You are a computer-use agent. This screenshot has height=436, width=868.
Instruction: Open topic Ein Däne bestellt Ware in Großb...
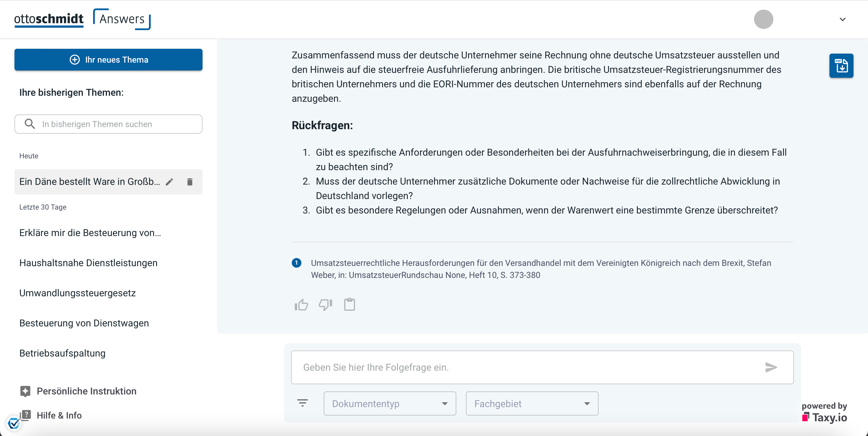point(90,182)
